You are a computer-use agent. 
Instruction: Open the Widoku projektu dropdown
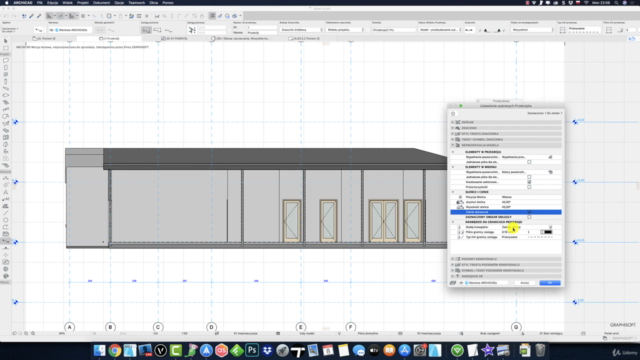coord(345,30)
